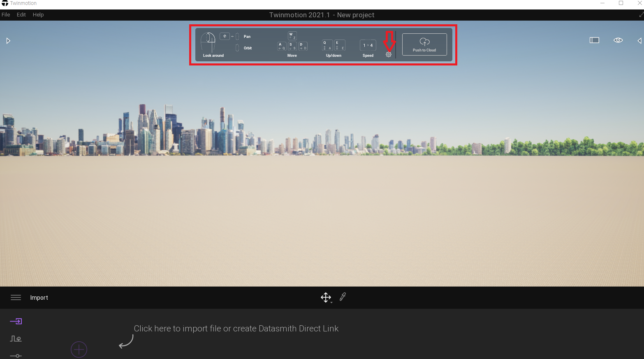The image size is (644, 359).
Task: Click the 'Move' label under WASD keys
Action: tap(292, 56)
